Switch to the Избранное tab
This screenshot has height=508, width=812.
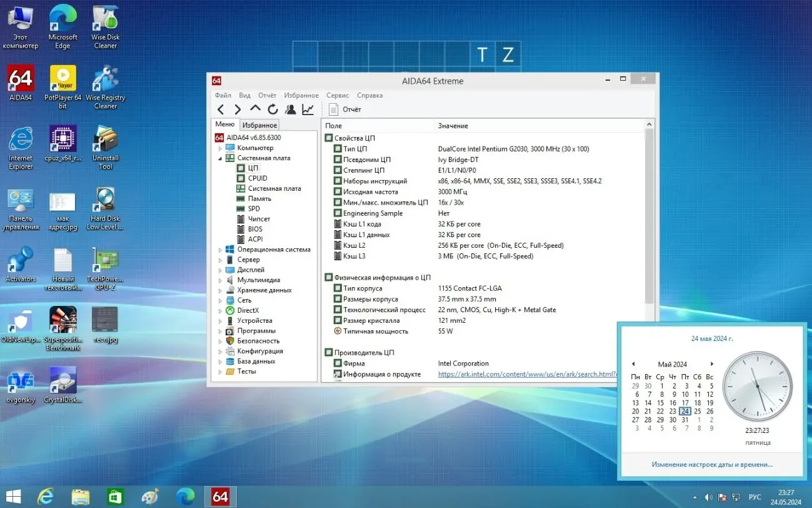coord(259,124)
